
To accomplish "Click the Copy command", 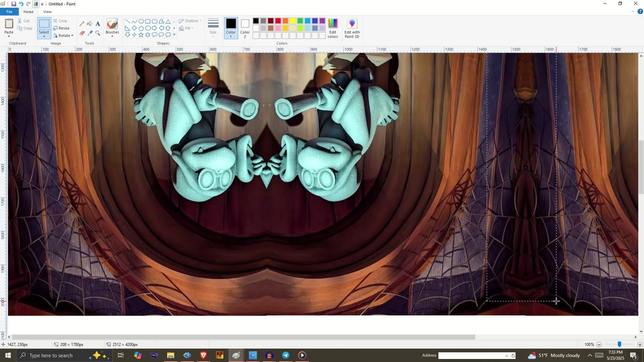I will point(25,28).
